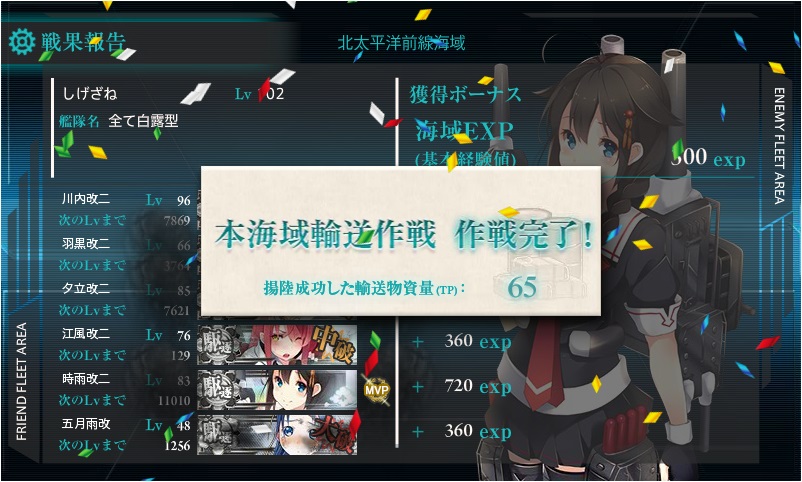Click the fleet name 全て白露型
The image size is (802, 482).
point(143,121)
